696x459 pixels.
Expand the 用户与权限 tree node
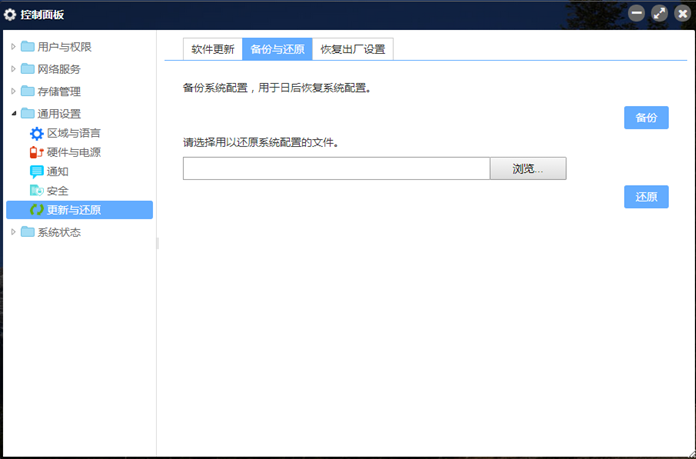(x=13, y=47)
